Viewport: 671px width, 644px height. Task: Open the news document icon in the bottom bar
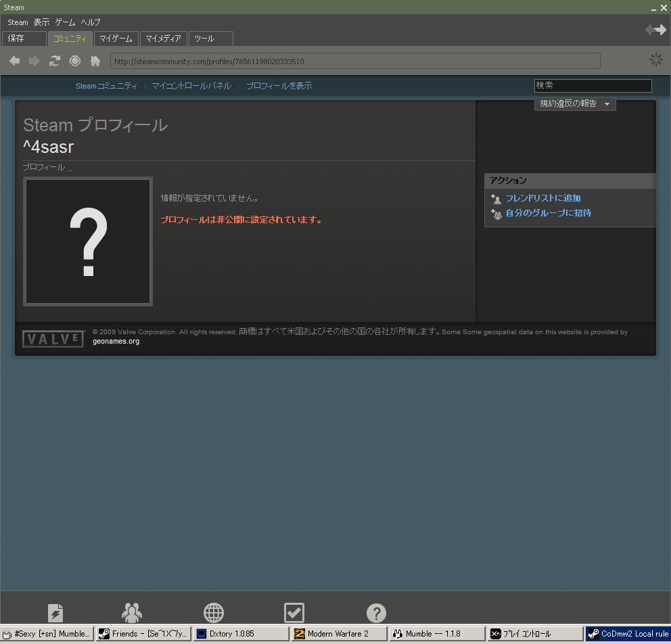coord(55,613)
